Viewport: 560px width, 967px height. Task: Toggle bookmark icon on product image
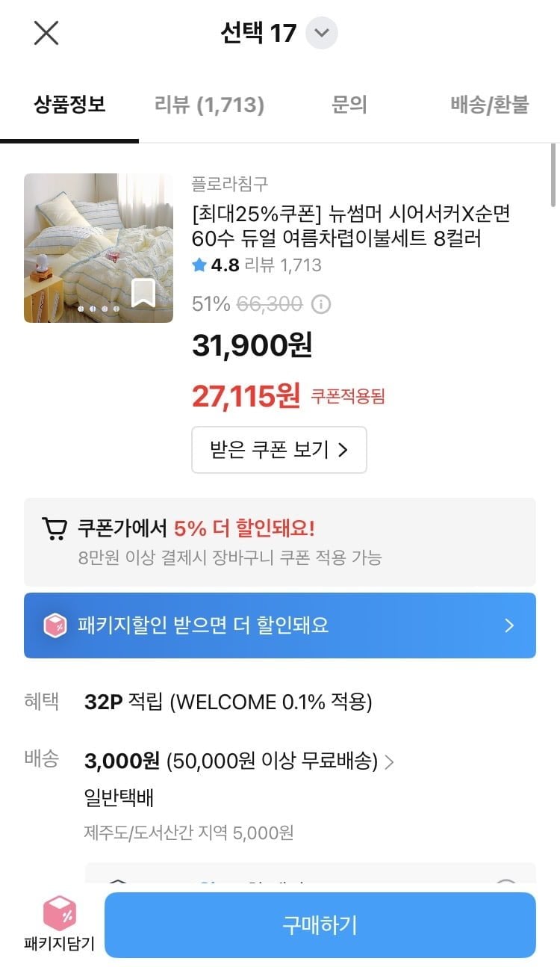tap(143, 293)
